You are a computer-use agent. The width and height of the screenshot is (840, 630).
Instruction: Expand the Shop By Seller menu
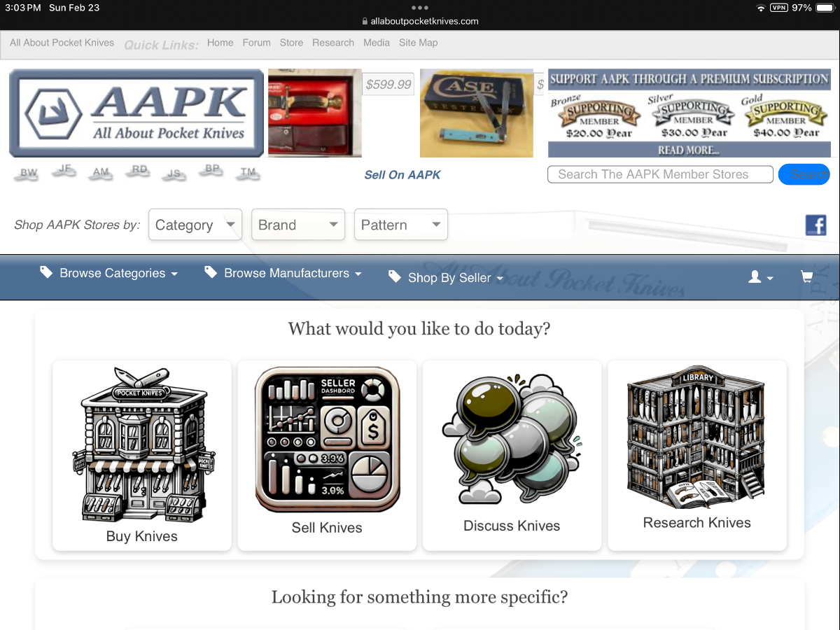447,278
